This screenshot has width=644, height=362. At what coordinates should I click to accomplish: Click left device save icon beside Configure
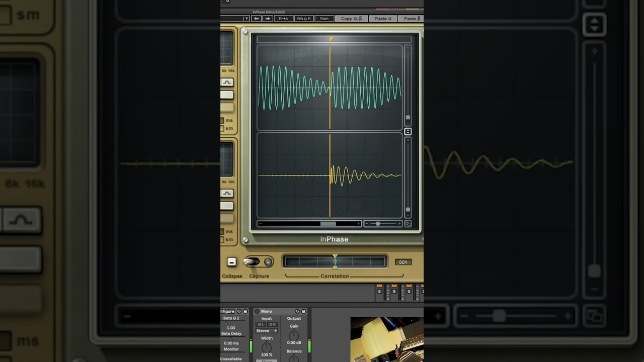click(245, 311)
